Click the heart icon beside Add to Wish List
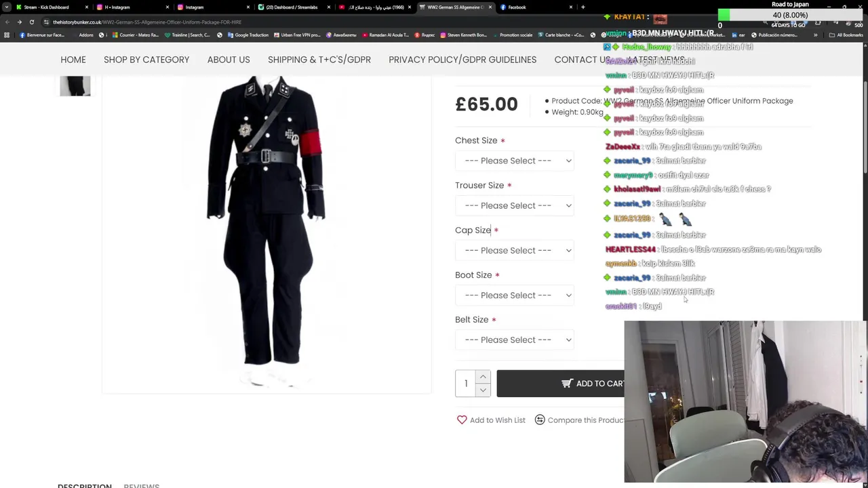This screenshot has width=868, height=488. [x=462, y=420]
